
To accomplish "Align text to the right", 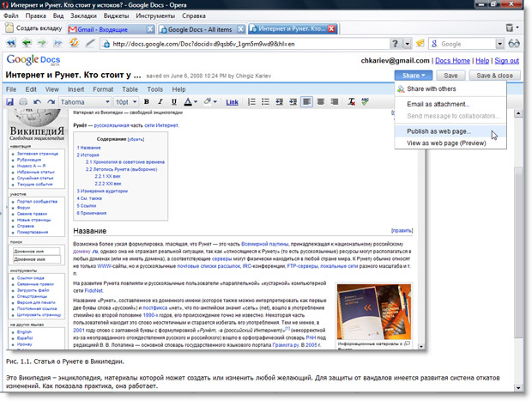I will pos(335,101).
